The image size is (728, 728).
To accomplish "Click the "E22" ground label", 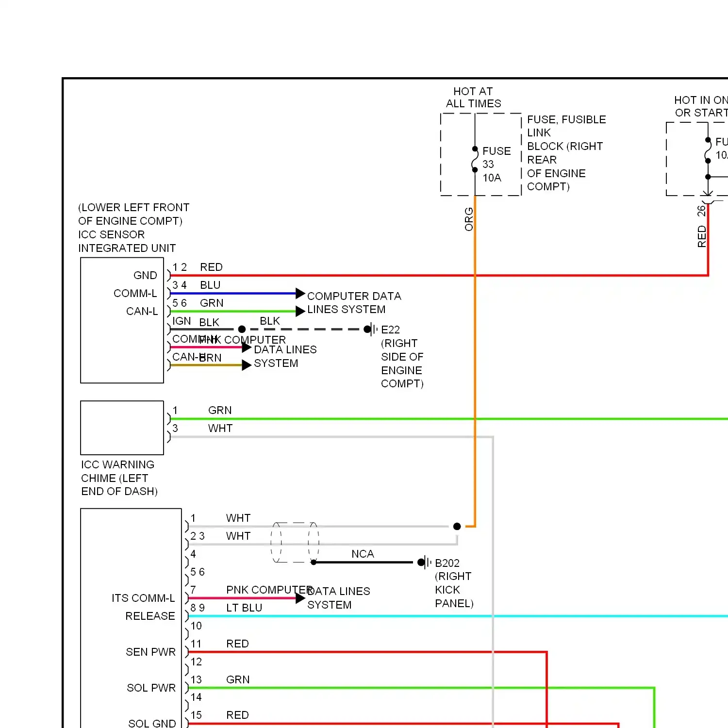I will (390, 330).
